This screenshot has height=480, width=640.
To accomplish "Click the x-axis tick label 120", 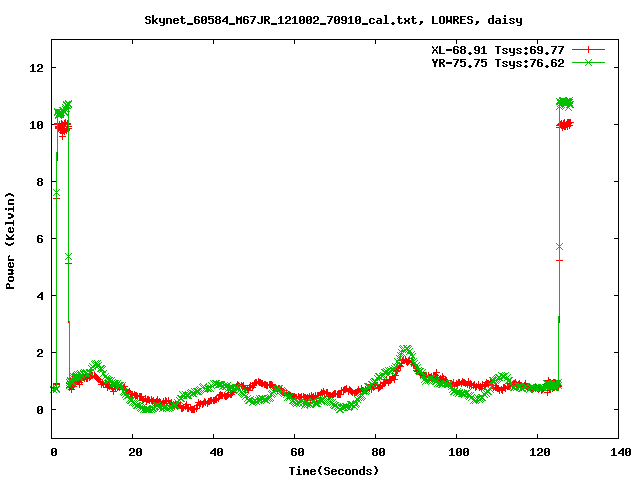I will 540,452.
